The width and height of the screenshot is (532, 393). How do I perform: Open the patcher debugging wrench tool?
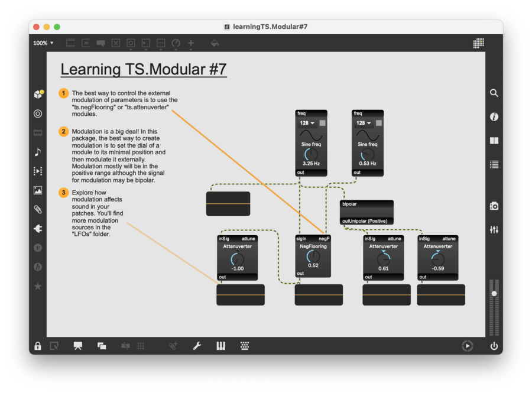[197, 346]
